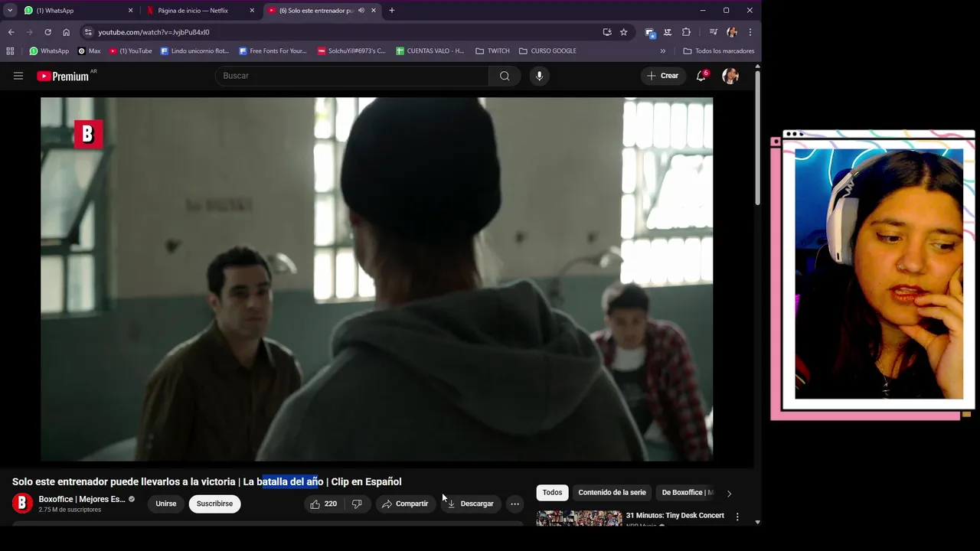Image resolution: width=980 pixels, height=551 pixels.
Task: Open the Extensions puzzle icon
Action: point(686,32)
